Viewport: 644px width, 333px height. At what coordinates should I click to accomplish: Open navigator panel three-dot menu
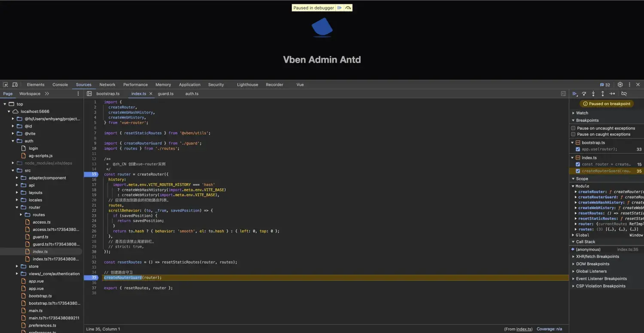[x=78, y=94]
